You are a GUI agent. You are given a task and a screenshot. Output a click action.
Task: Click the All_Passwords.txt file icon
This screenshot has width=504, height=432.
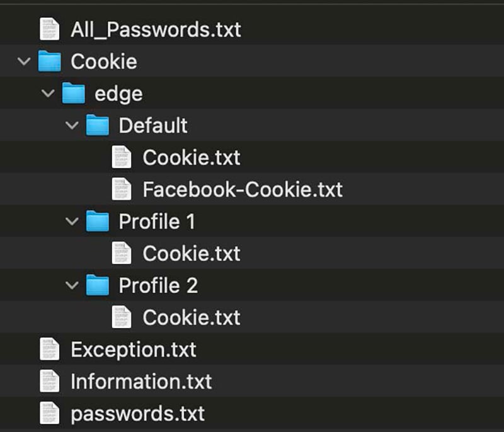tap(49, 29)
